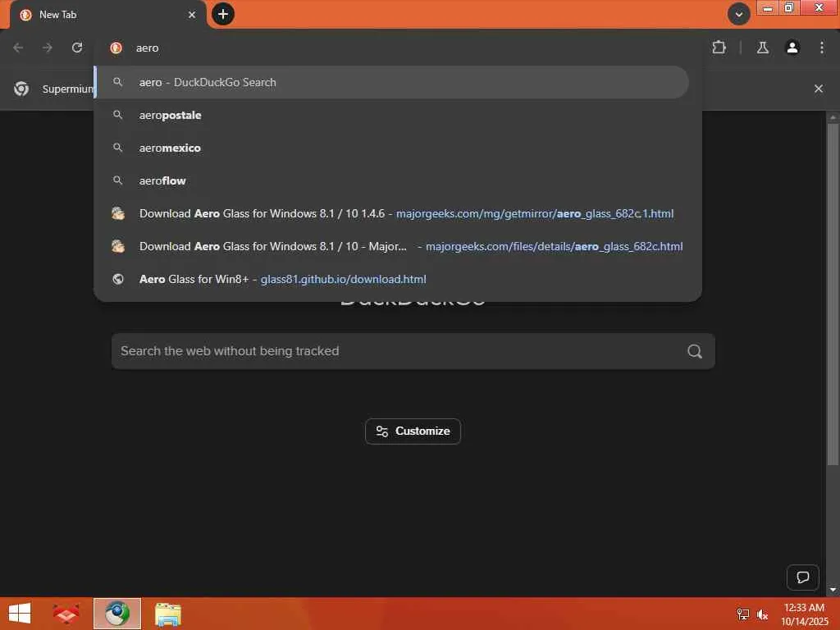The width and height of the screenshot is (840, 630).
Task: Click the search magnifier icon beside 'aeropostale'
Action: 118,115
